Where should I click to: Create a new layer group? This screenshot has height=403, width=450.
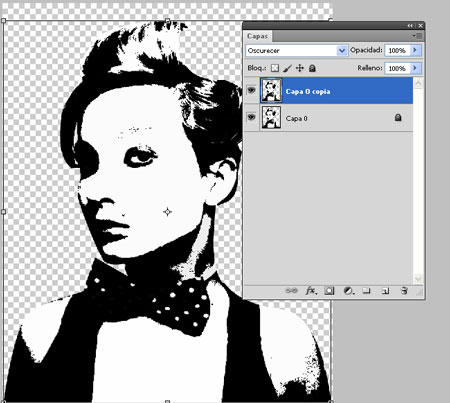(366, 291)
